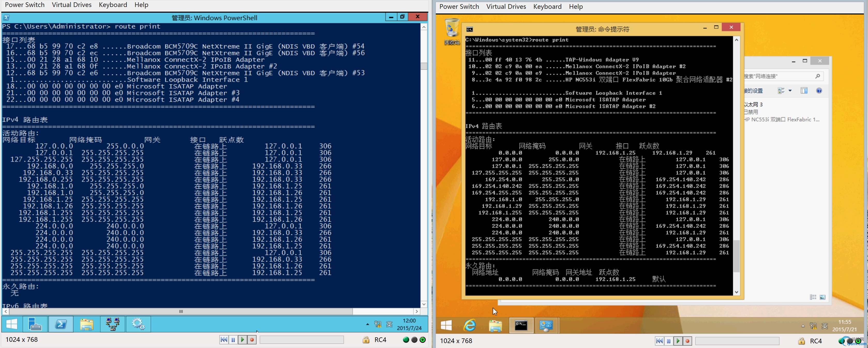This screenshot has width=868, height=348.
Task: Open Virtual Drives menu in left console
Action: [71, 5]
